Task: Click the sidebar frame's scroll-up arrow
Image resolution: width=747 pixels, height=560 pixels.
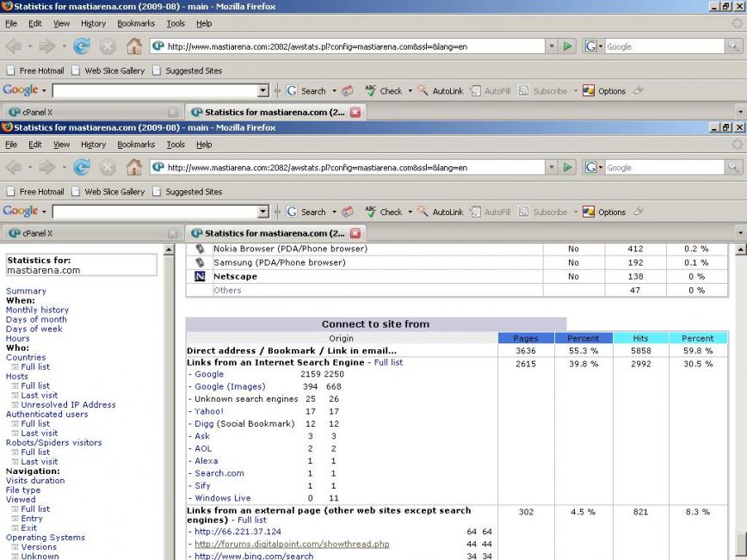Action: tap(170, 250)
